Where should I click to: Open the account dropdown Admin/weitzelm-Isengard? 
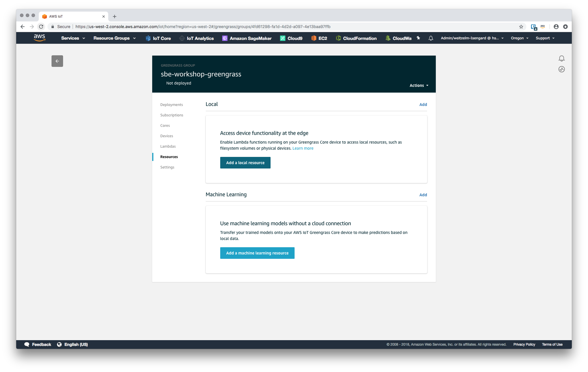click(x=472, y=38)
